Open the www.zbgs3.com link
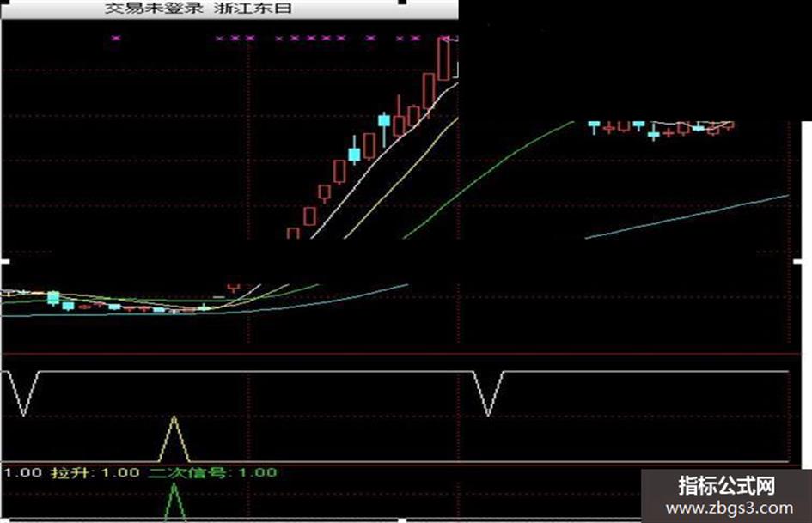812x523 pixels. coord(729,508)
